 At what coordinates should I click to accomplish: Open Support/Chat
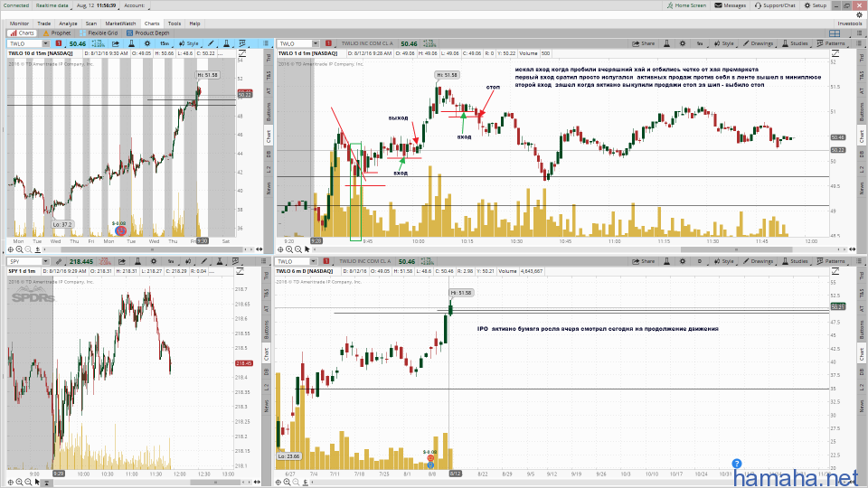pyautogui.click(x=775, y=5)
